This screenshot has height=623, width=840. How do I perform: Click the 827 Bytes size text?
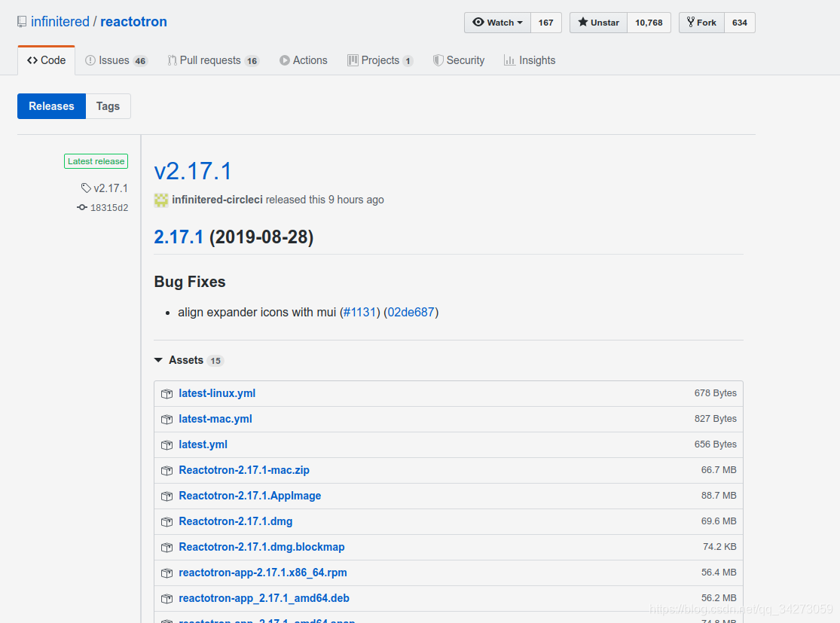715,418
